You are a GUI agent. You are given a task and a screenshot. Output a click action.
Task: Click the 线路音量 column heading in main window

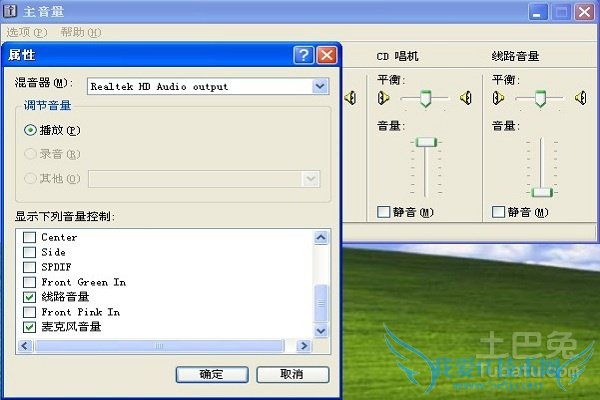pos(515,57)
